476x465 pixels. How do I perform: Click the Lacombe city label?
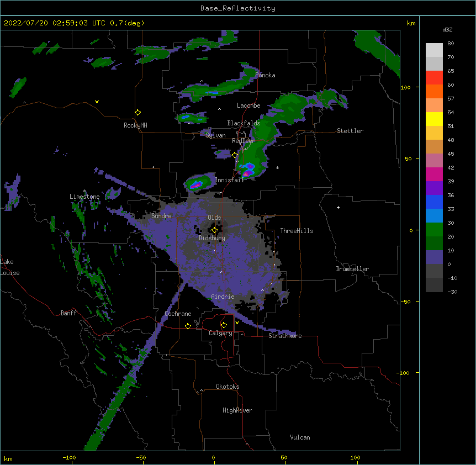248,105
